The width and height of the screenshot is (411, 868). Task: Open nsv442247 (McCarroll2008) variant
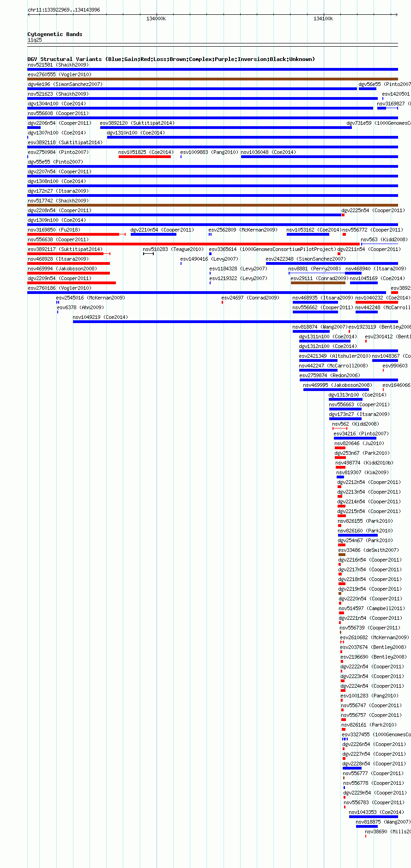[x=333, y=366]
